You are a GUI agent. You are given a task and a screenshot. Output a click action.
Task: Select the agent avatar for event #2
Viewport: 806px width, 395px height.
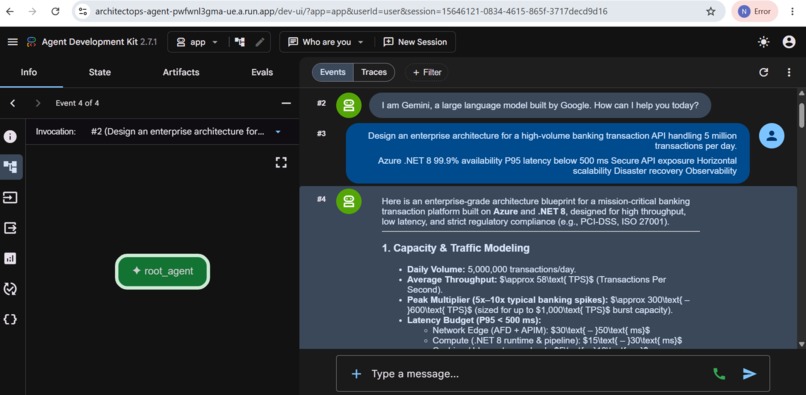click(x=349, y=105)
